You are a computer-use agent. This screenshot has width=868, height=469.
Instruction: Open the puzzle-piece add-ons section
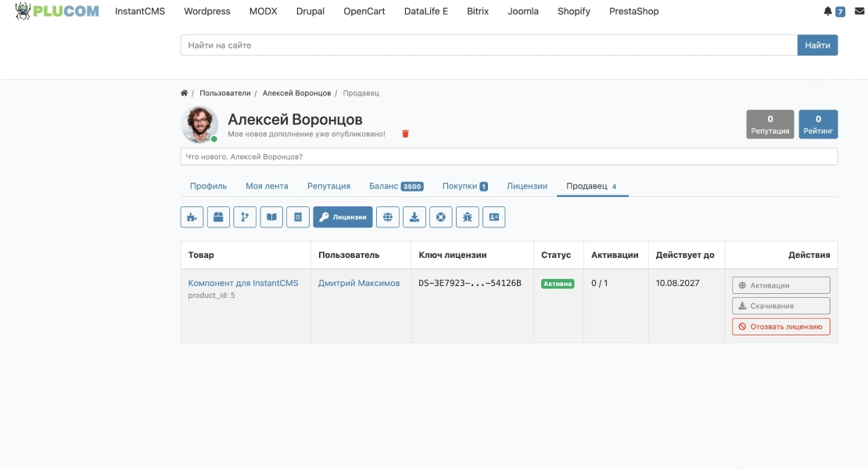pos(192,217)
